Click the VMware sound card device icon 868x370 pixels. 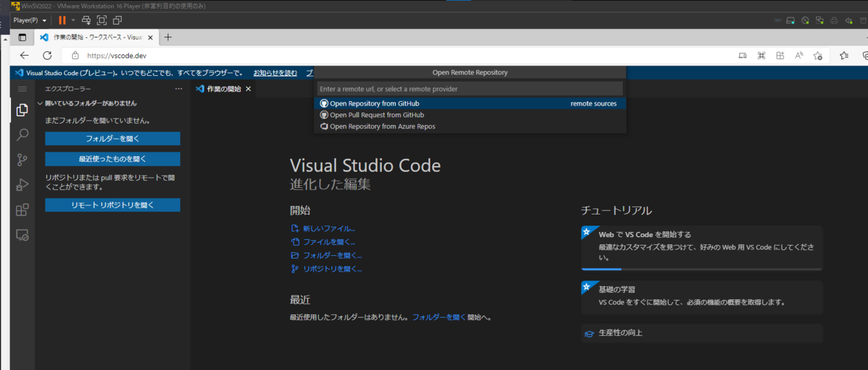[x=849, y=20]
